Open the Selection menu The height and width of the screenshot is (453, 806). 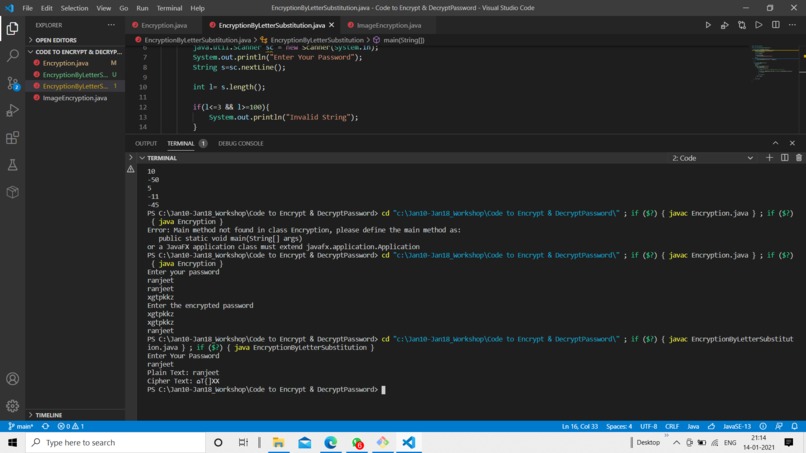pyautogui.click(x=74, y=8)
